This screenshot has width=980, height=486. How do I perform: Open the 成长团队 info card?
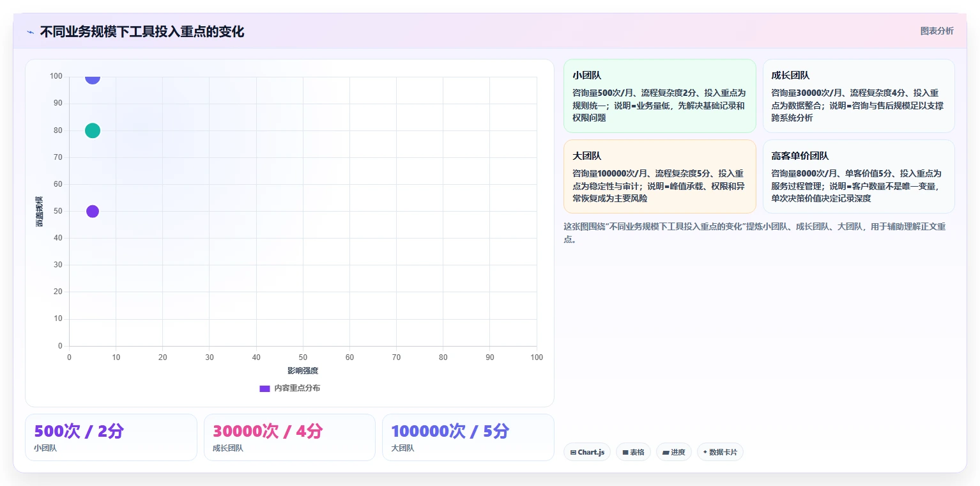click(859, 96)
